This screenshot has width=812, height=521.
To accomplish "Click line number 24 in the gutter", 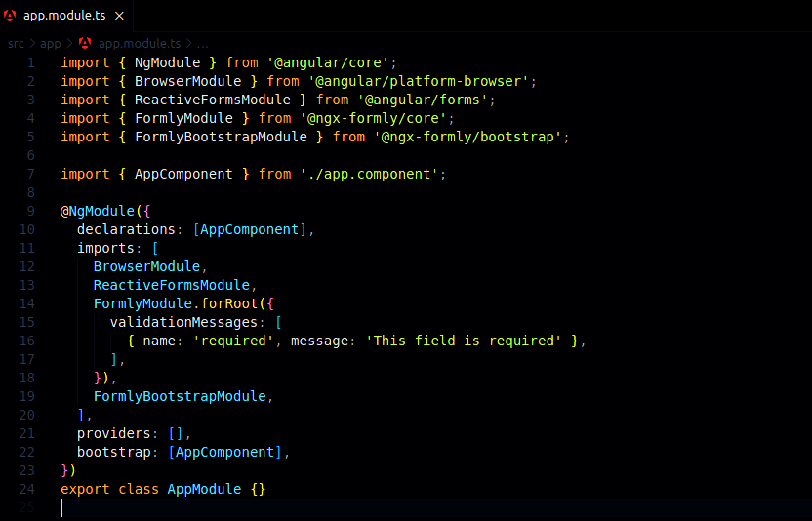I will [x=27, y=489].
